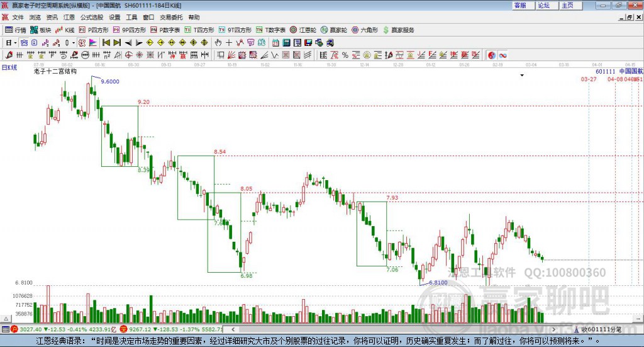The image size is (644, 347).
Task: Open the calculator icon
Action: pos(286,43)
